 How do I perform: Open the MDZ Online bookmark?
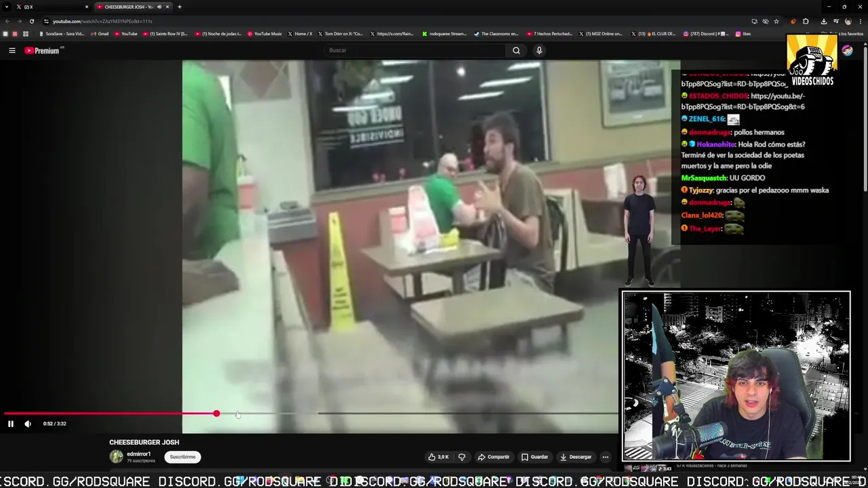(x=601, y=34)
